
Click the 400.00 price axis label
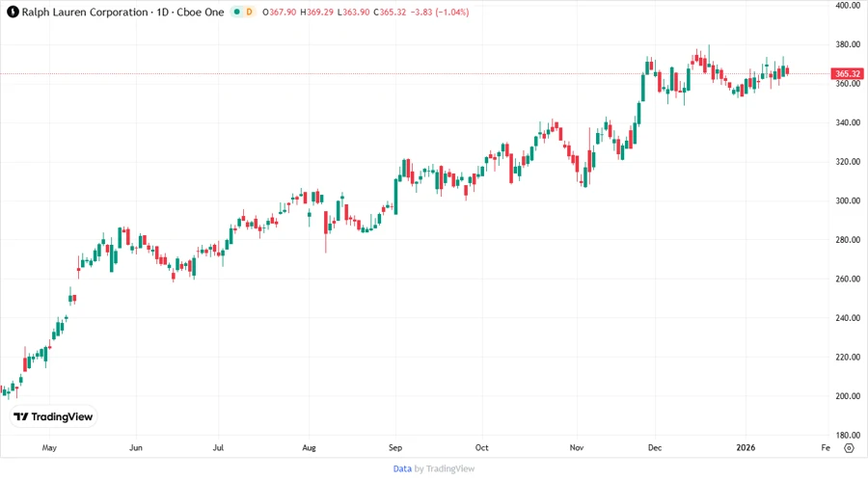848,5
